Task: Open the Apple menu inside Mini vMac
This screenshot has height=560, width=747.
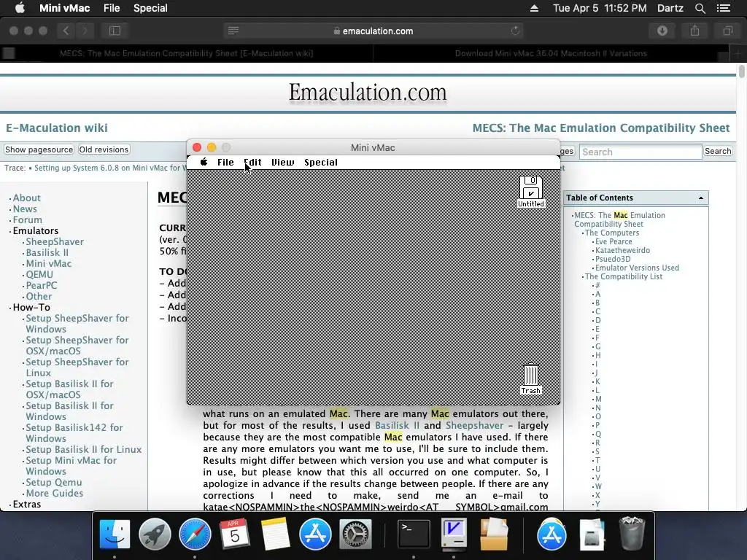Action: pos(204,162)
